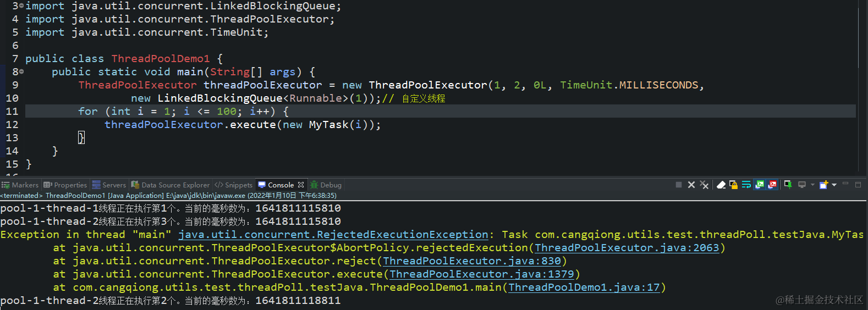Click the Markers tab checklist icon
868x310 pixels.
[6, 185]
